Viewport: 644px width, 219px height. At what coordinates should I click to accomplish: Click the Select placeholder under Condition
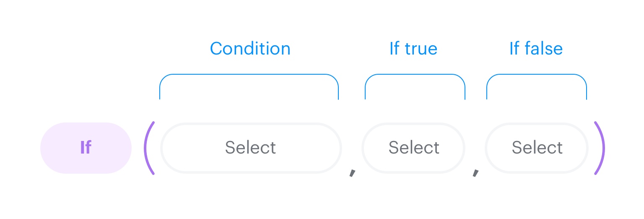point(250,148)
